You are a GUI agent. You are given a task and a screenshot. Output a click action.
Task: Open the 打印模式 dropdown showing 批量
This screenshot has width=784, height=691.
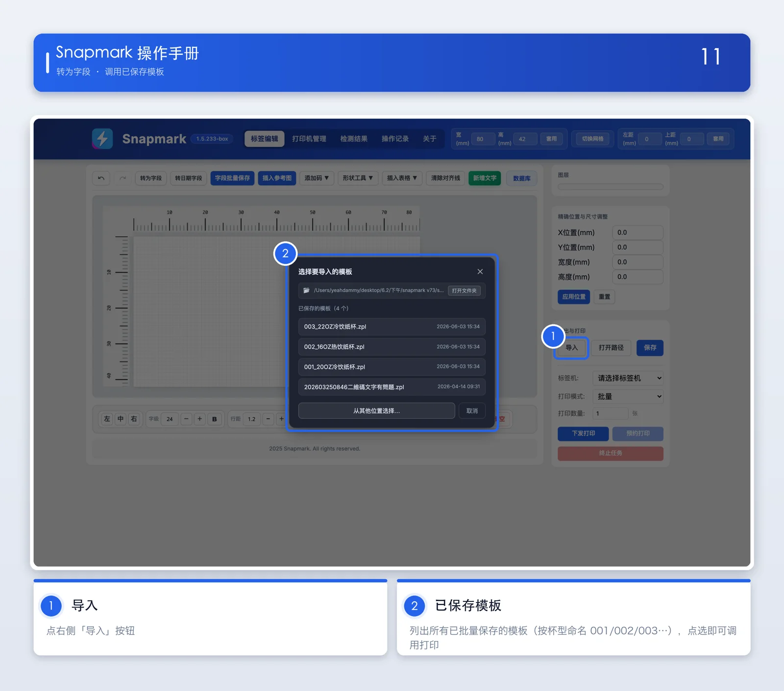click(628, 397)
